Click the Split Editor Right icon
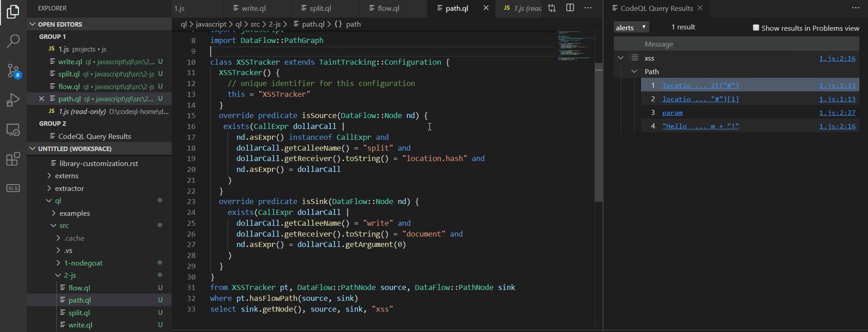 570,8
